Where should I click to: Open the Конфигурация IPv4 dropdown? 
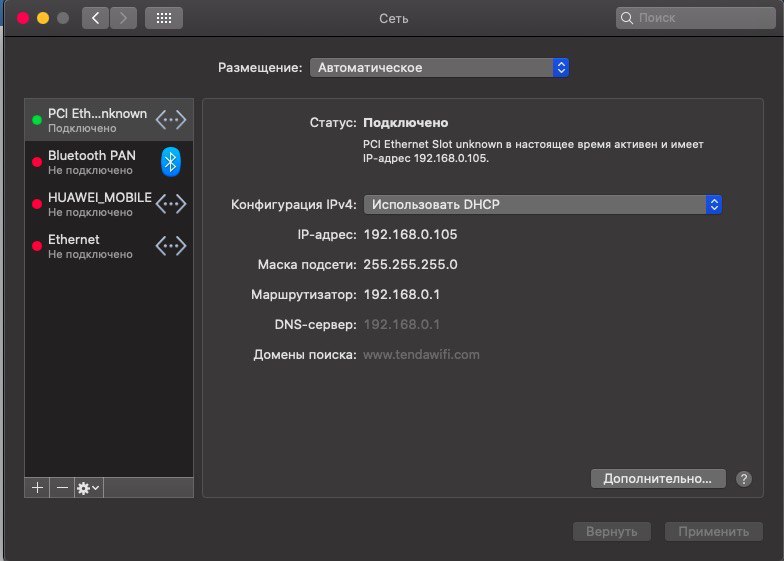[542, 204]
